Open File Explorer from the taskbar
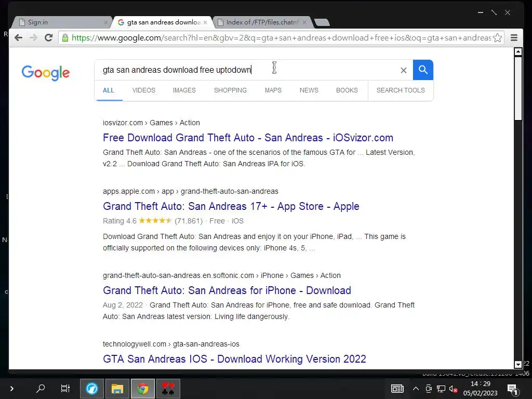Image resolution: width=532 pixels, height=399 pixels. 117,389
